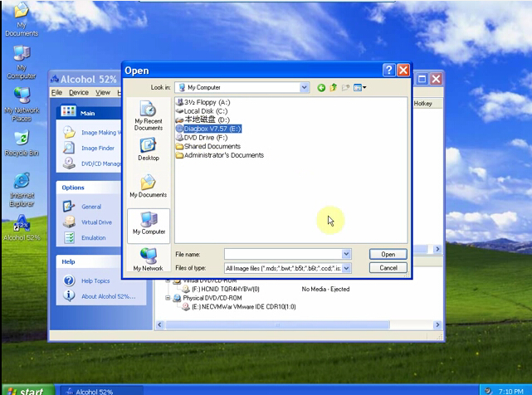Open My Documents desktop icon

22,19
